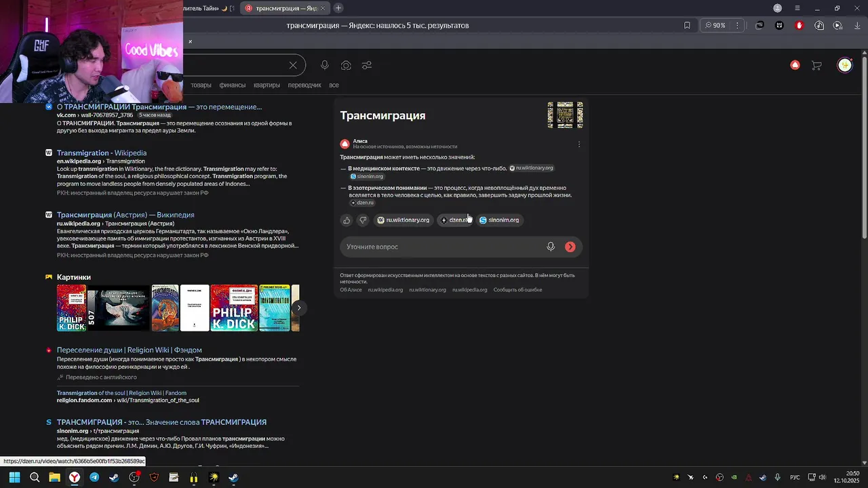Clear the search field with X
The height and width of the screenshot is (488, 868).
pos(293,65)
